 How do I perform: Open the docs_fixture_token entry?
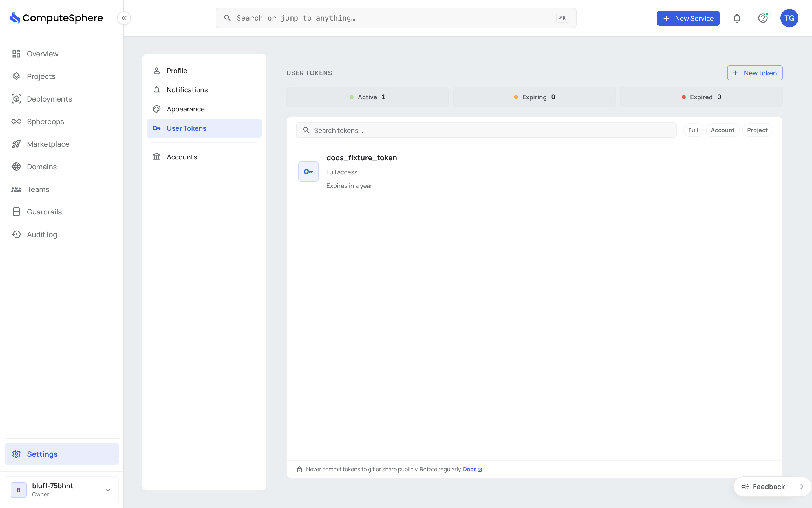coord(534,172)
